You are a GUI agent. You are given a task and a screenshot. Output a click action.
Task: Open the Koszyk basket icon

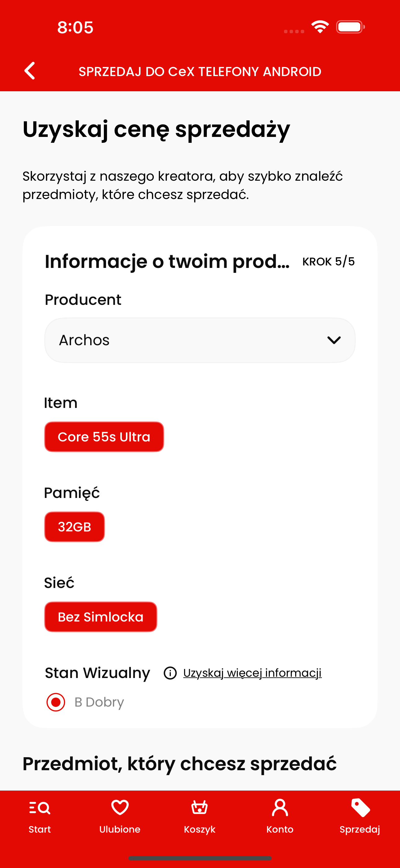[200, 807]
